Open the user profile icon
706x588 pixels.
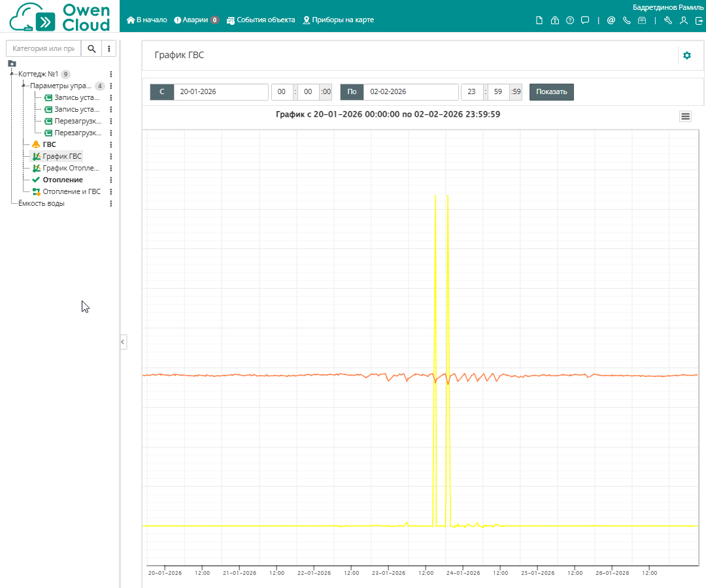pyautogui.click(x=684, y=20)
